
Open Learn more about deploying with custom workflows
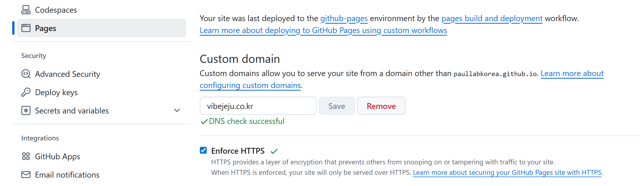323,31
